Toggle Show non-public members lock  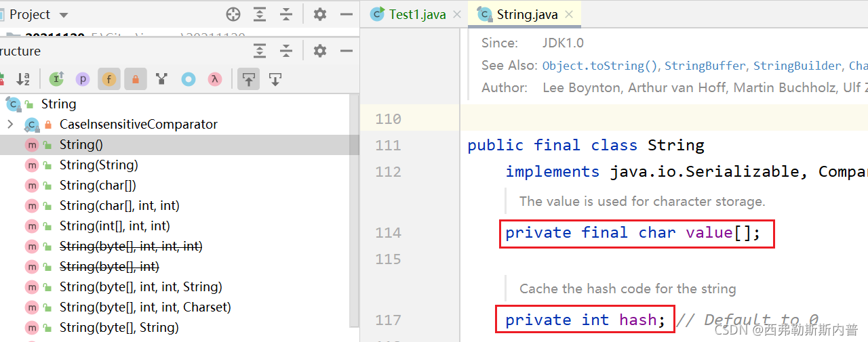136,79
